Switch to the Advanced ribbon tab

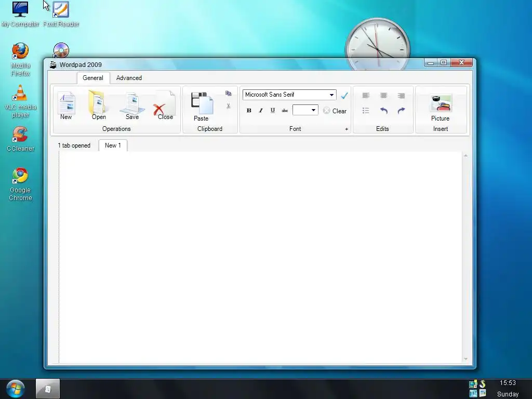(x=129, y=78)
